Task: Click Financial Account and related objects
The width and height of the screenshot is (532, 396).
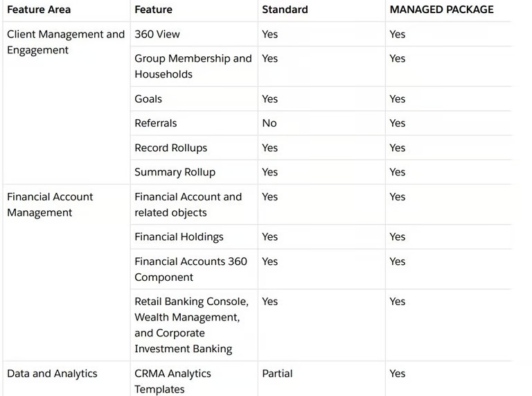Action: (x=188, y=205)
